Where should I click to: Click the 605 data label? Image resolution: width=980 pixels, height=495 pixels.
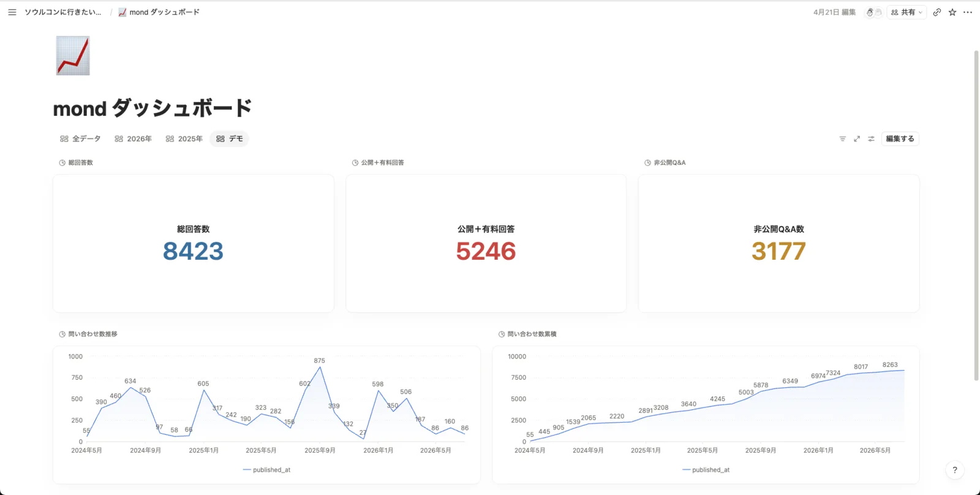point(203,384)
